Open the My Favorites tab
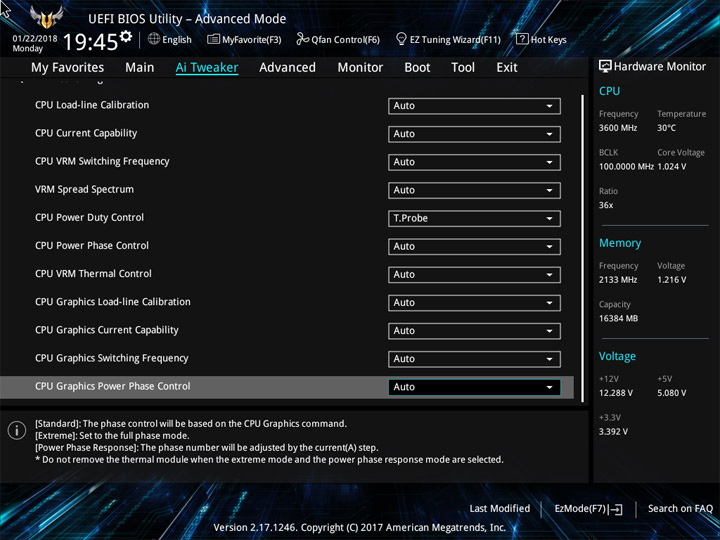Image resolution: width=720 pixels, height=540 pixels. click(68, 68)
